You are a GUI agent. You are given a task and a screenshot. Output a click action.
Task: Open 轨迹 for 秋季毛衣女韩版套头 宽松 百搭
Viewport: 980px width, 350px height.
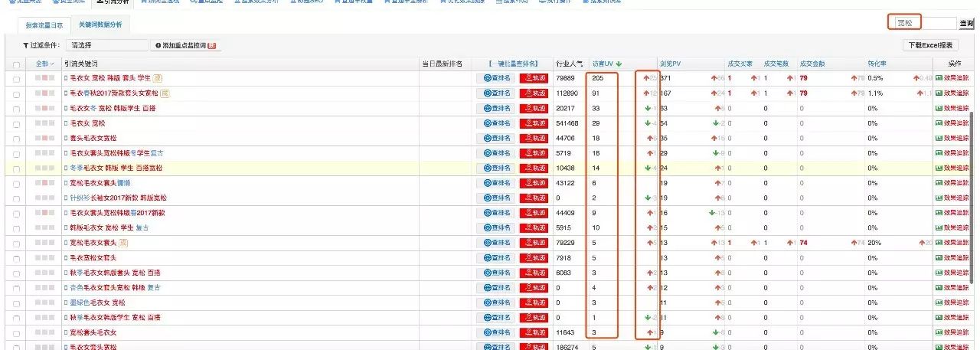[534, 273]
